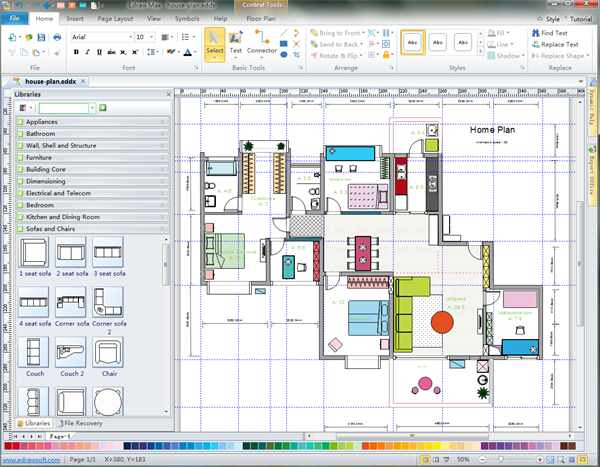Screen dimensions: 600x467
Task: Open the Floor Plan context tab
Action: click(261, 18)
